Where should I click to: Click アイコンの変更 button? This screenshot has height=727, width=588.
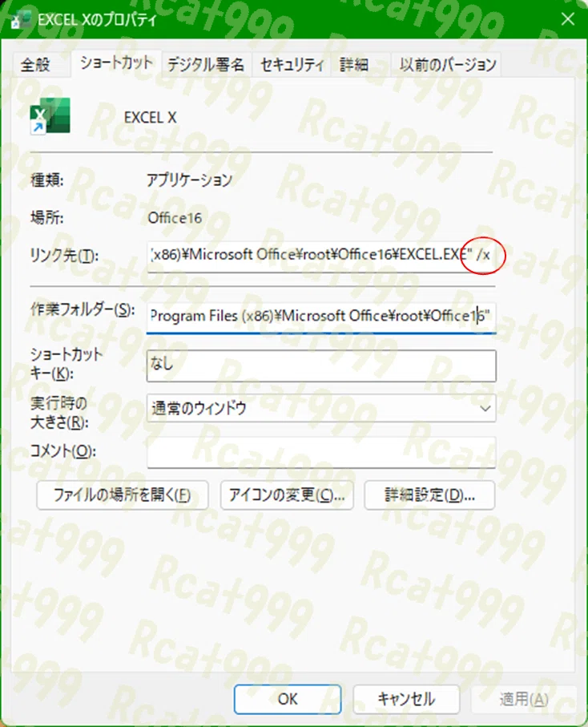(287, 495)
